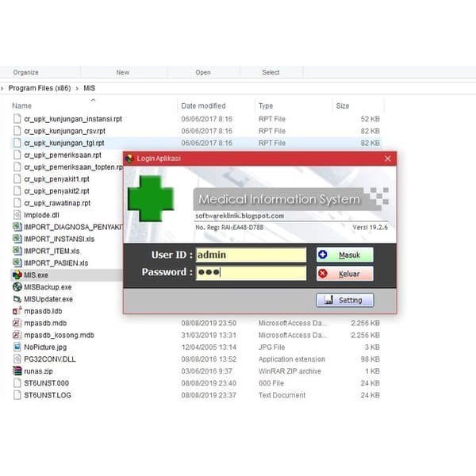Select the MISBackup.exe file name
The image size is (476, 476).
(48, 287)
